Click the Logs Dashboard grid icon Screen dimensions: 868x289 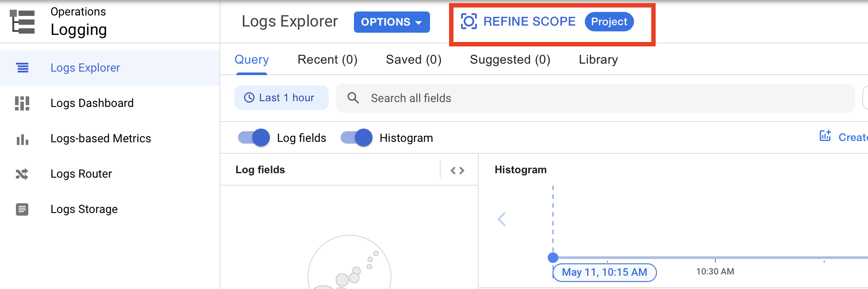(x=22, y=103)
